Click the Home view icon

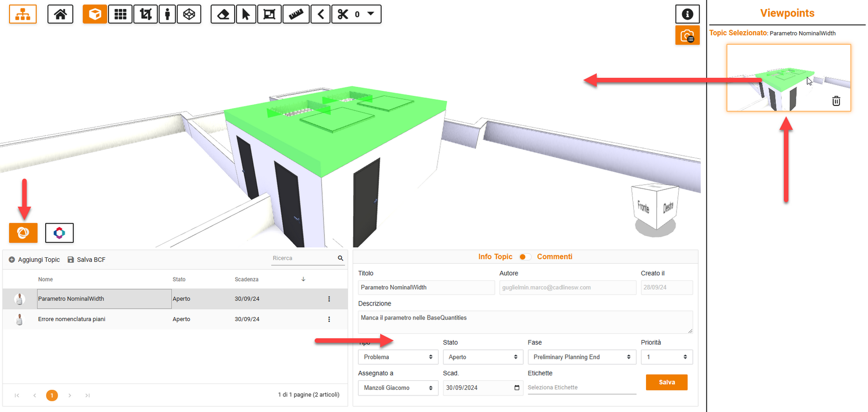[60, 14]
